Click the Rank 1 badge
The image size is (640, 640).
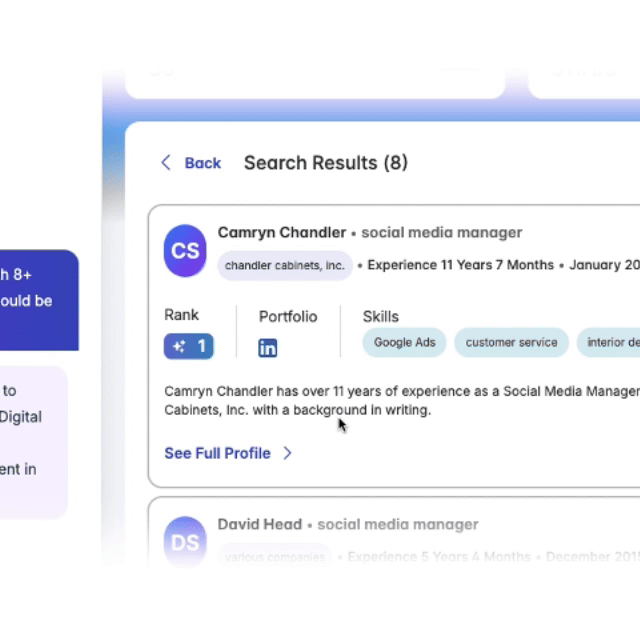189,347
